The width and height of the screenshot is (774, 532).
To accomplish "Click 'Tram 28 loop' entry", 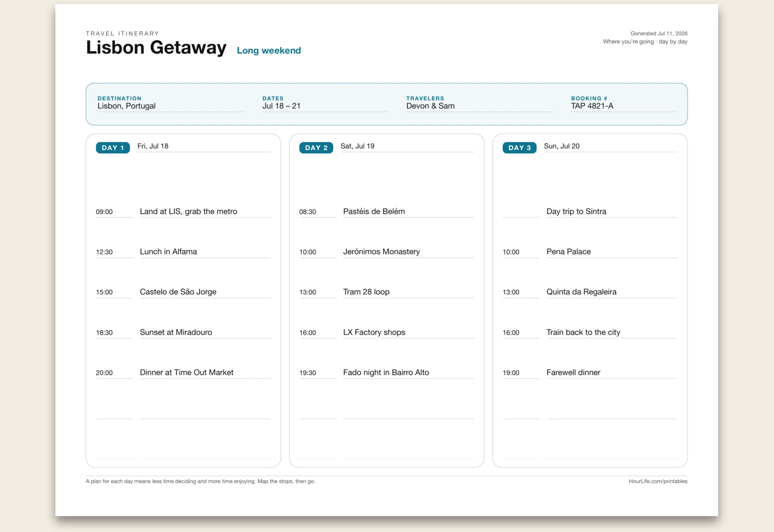I will point(366,292).
